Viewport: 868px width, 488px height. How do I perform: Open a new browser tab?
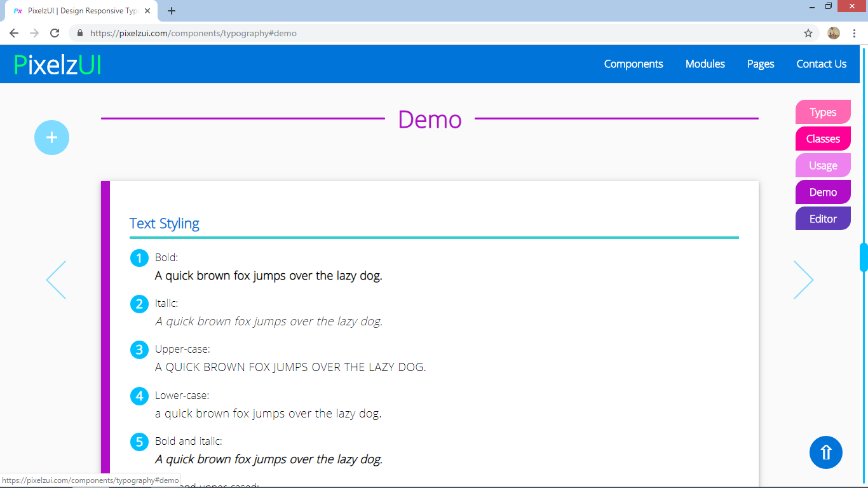click(172, 11)
